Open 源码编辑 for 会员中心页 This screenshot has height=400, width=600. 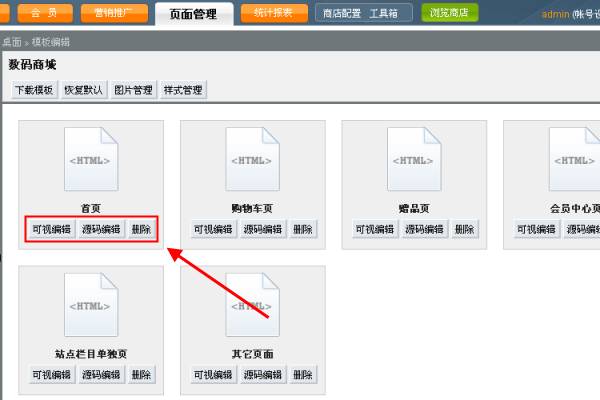(582, 229)
